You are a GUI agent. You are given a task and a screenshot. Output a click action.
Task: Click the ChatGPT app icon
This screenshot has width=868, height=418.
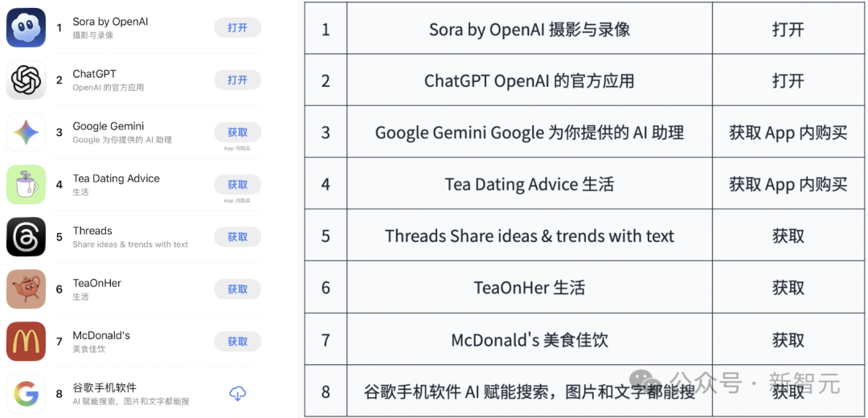pyautogui.click(x=27, y=80)
